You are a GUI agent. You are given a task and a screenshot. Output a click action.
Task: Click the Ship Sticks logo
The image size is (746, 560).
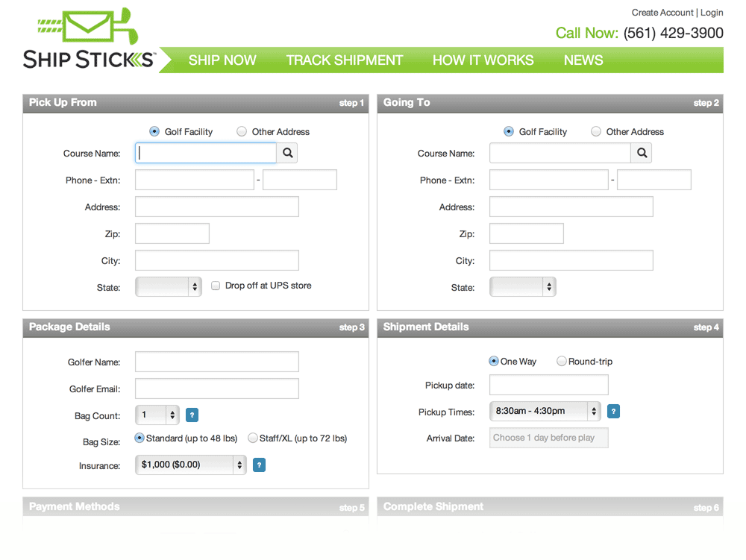tap(89, 39)
